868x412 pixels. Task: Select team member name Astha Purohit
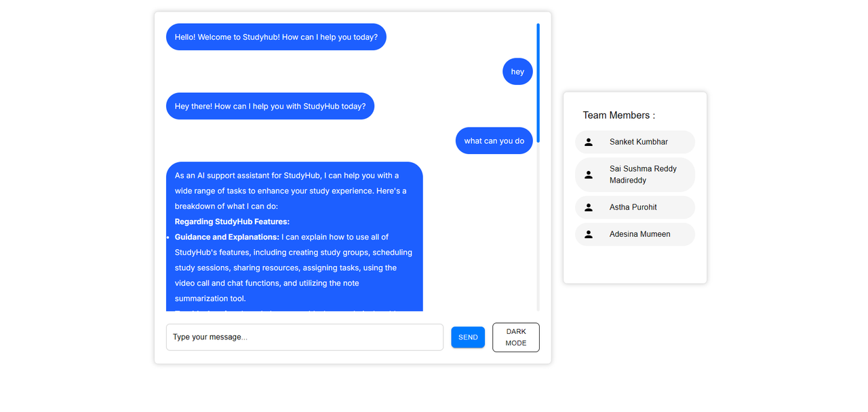coord(633,207)
